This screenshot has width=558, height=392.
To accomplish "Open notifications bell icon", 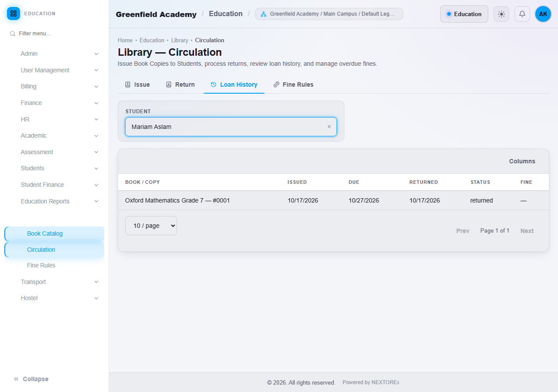I will pos(522,14).
